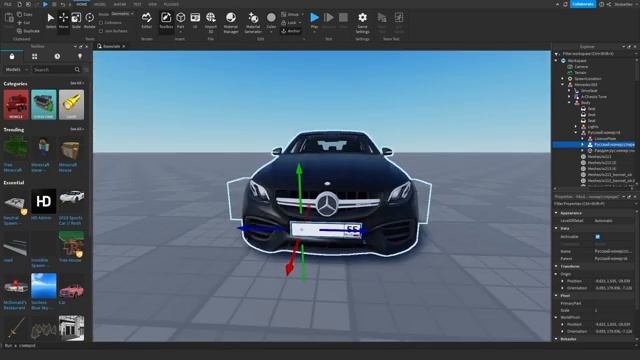The height and width of the screenshot is (360, 640).
Task: Open Toolbox Inventory grid tab
Action: point(35,56)
